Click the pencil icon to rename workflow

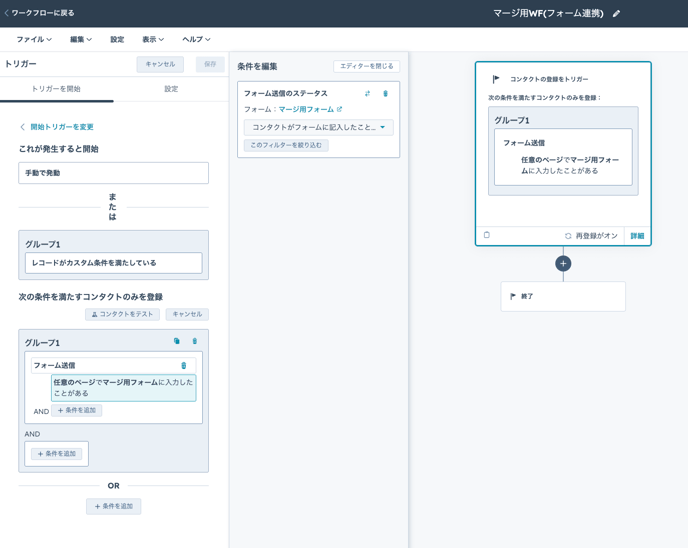616,14
